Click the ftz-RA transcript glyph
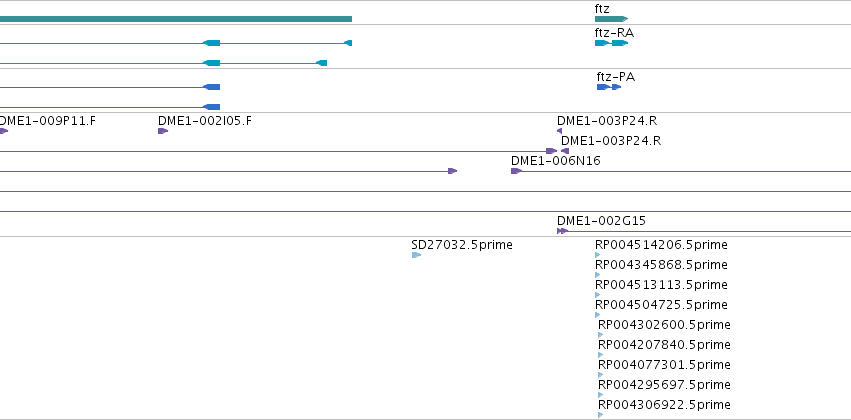Screen dimensions: 851x420 pyautogui.click(x=611, y=43)
